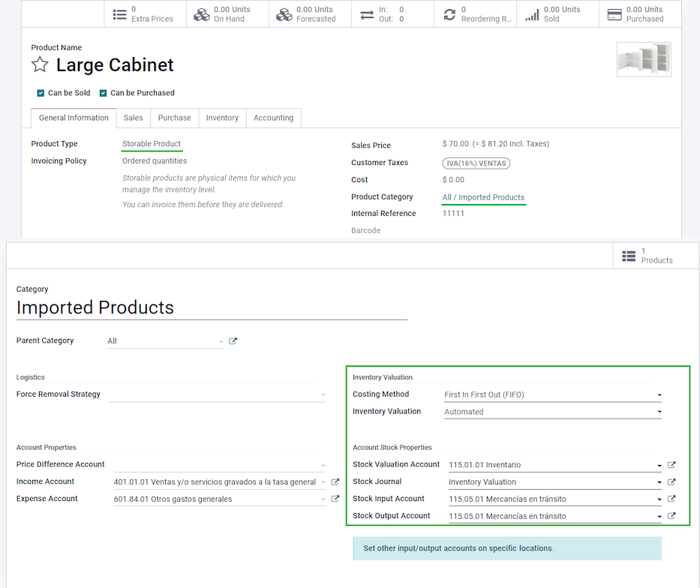
Task: Switch to the Purchase tab
Action: tap(173, 118)
